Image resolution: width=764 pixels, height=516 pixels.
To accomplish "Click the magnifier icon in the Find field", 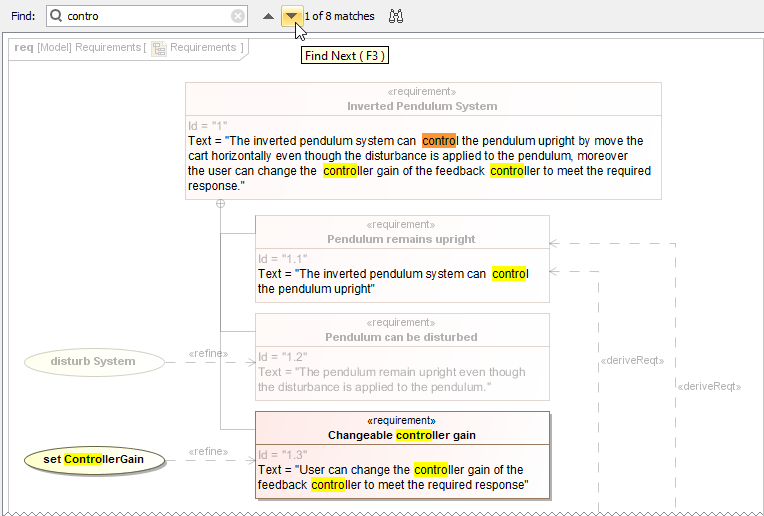I will point(56,16).
